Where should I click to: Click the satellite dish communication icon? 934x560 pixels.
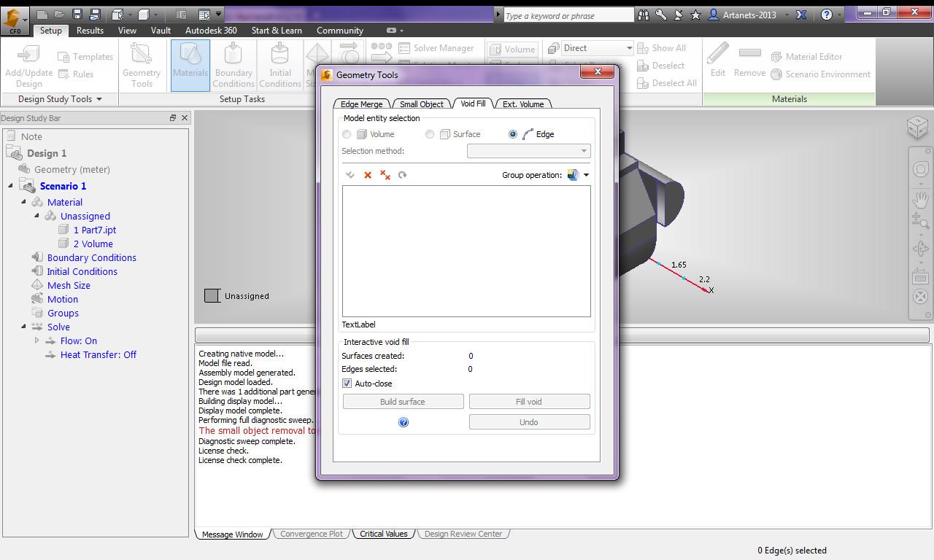point(678,15)
